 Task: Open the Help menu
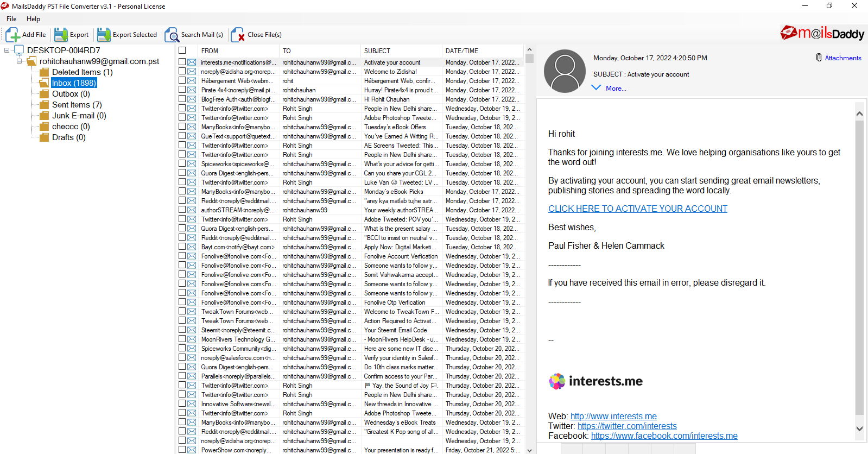coord(33,19)
